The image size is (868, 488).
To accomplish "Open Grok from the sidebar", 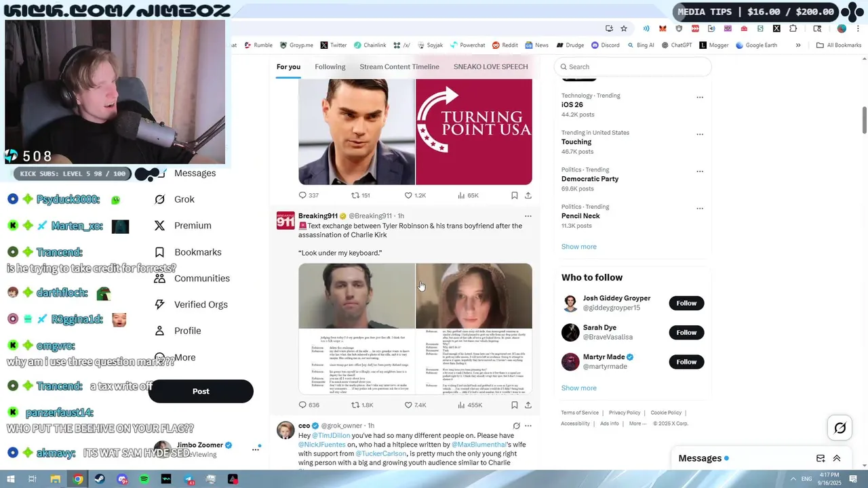I will point(174,199).
